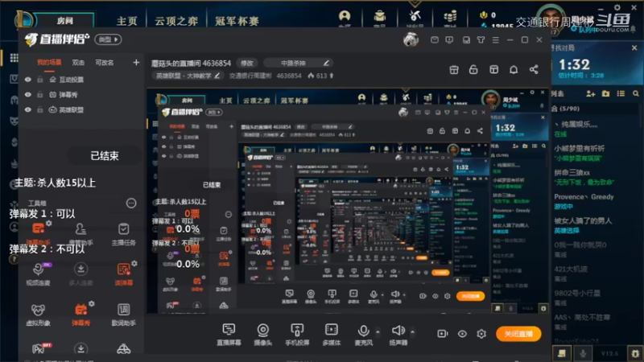Open 读弹幕 tool

[123, 274]
